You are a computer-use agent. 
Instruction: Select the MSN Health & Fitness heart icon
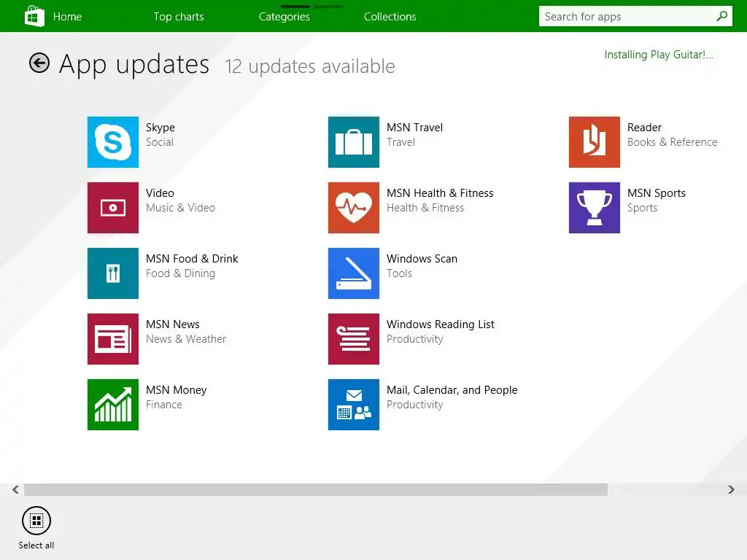[x=354, y=208]
